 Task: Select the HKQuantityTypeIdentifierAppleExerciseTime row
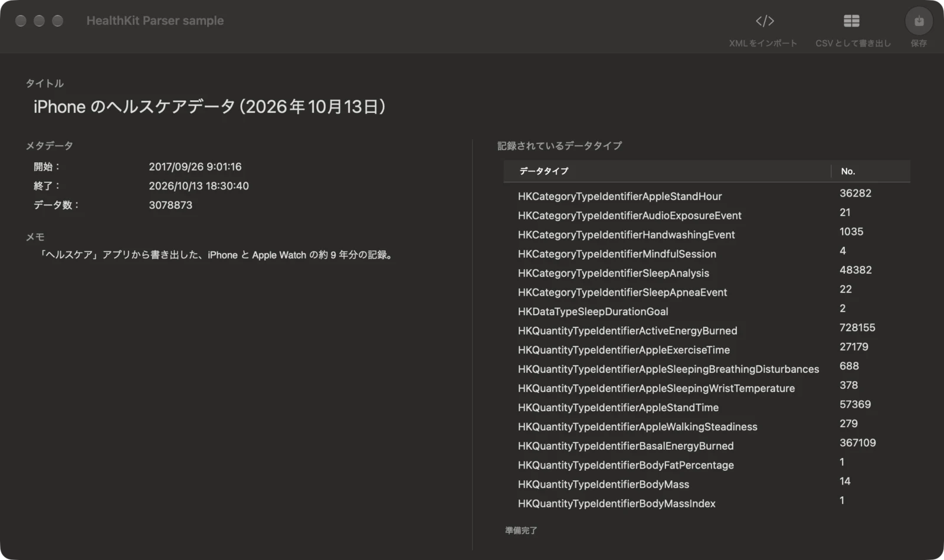click(707, 349)
